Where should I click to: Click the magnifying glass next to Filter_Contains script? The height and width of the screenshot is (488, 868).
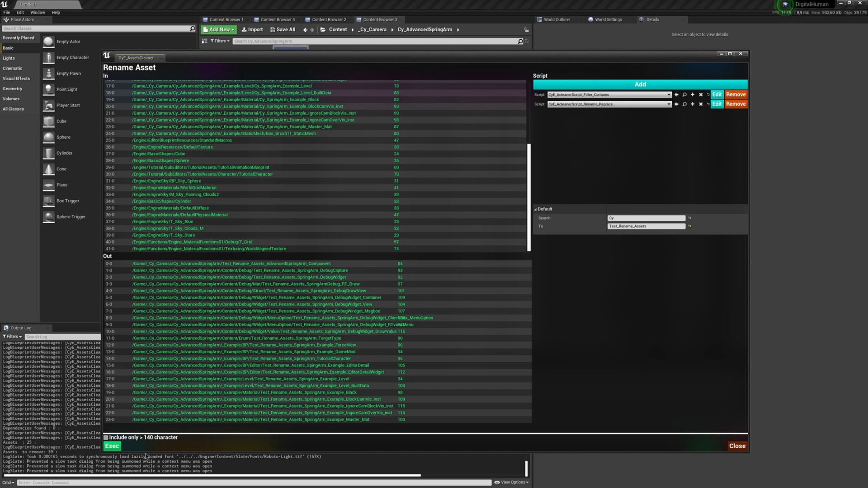click(x=684, y=94)
